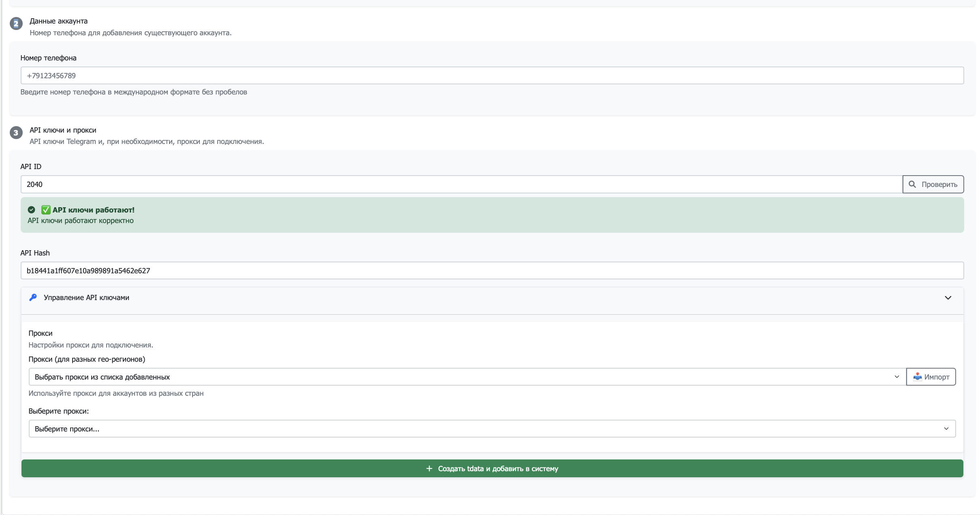Screen dimensions: 980x515
Task: Toggle the 'Управление API ключами' section header
Action: click(87, 298)
